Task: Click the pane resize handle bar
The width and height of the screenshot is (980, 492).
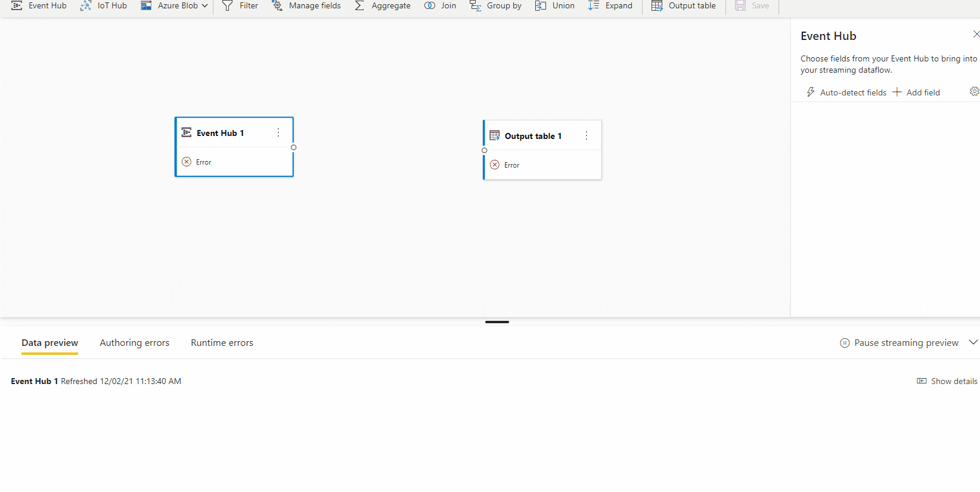Action: coord(497,322)
